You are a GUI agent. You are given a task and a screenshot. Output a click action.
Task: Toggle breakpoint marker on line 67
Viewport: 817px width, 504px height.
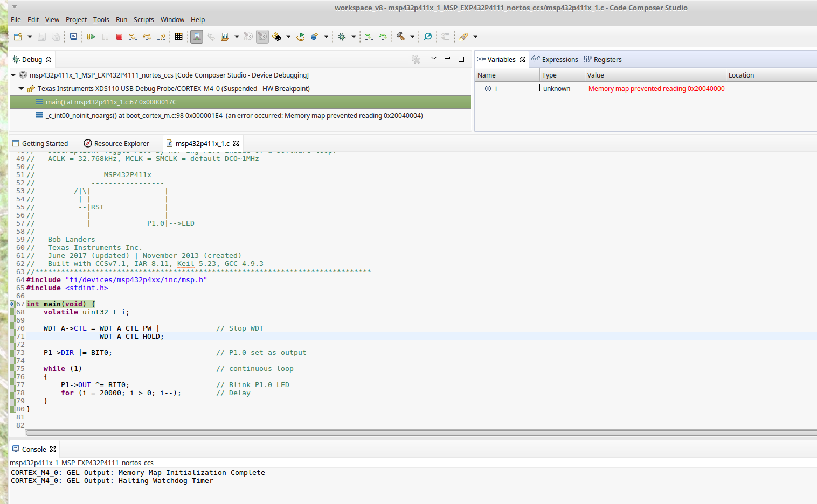(x=12, y=304)
